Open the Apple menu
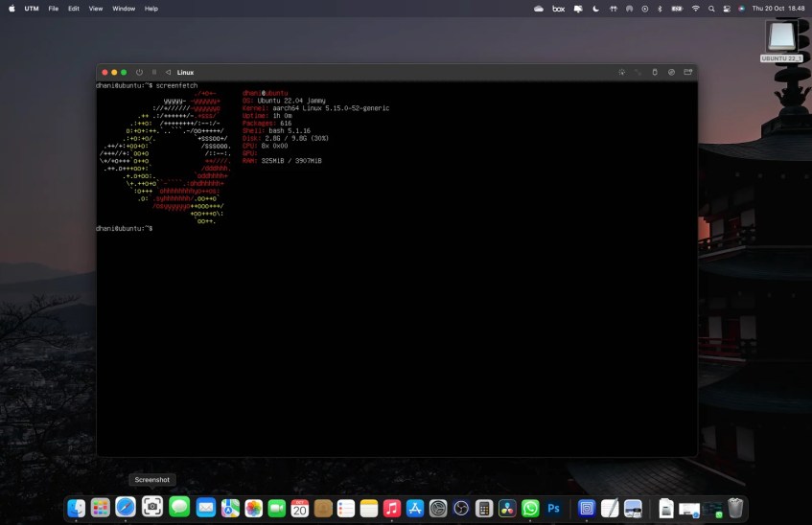The image size is (812, 525). coord(12,9)
